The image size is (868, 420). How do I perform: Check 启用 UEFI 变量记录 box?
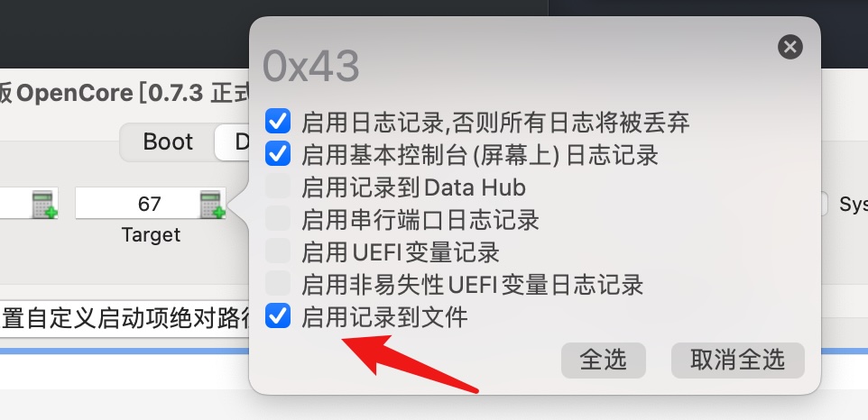click(278, 251)
